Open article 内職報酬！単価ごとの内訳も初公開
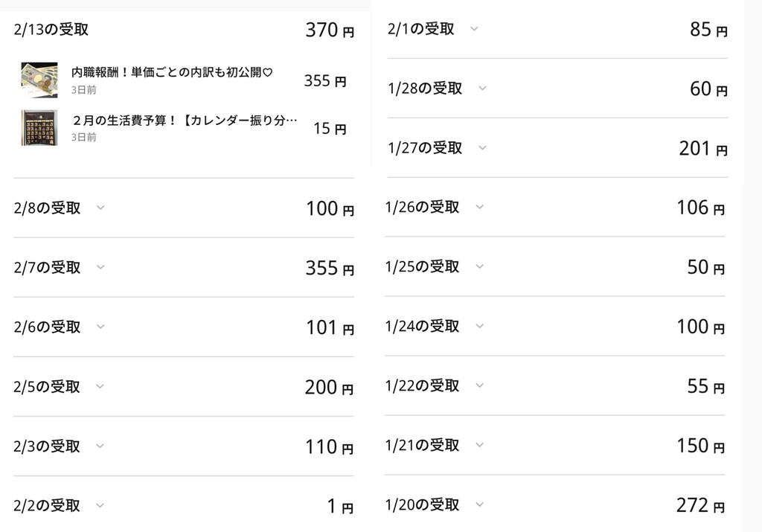The height and width of the screenshot is (532, 762). [x=172, y=72]
